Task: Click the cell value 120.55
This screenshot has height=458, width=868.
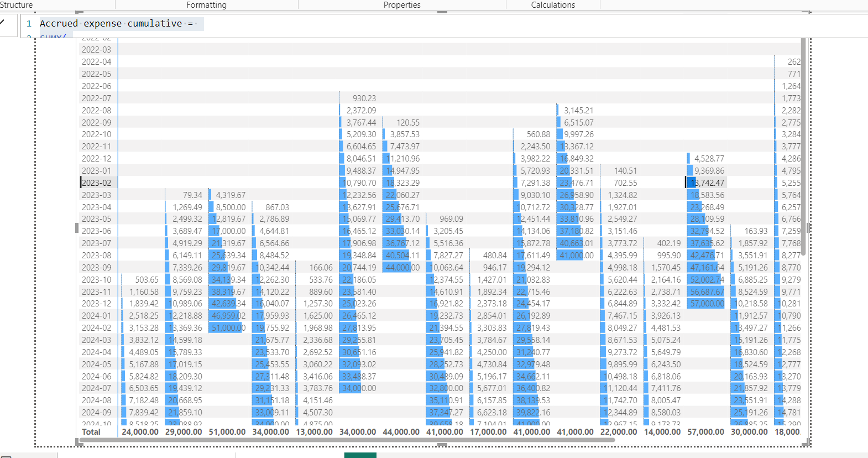Action: click(408, 122)
